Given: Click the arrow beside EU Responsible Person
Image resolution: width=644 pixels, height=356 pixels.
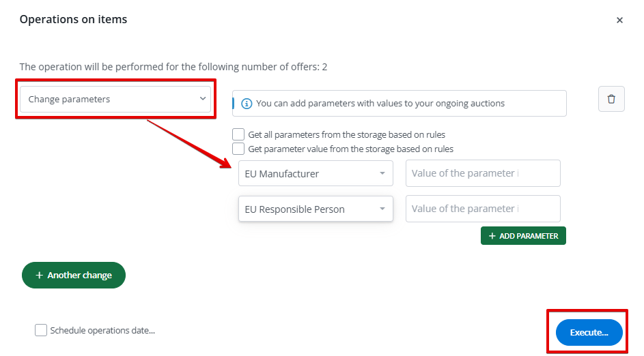Looking at the screenshot, I should click(382, 209).
